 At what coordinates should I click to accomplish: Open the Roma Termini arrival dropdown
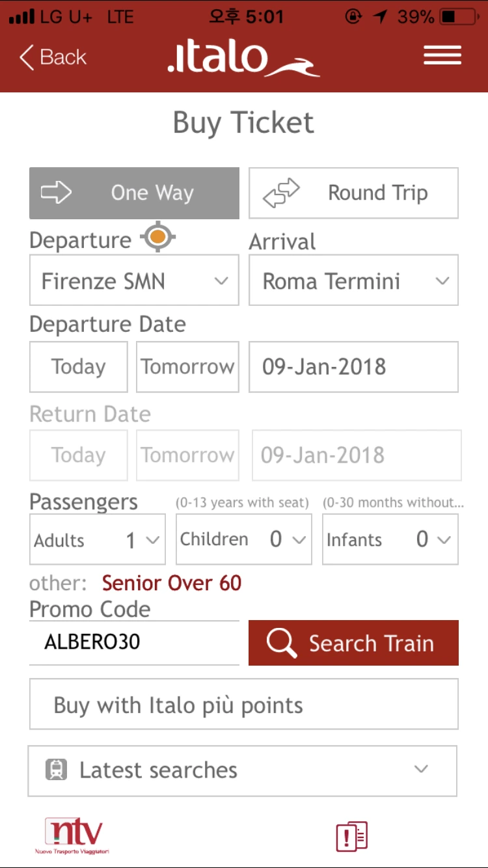[353, 280]
